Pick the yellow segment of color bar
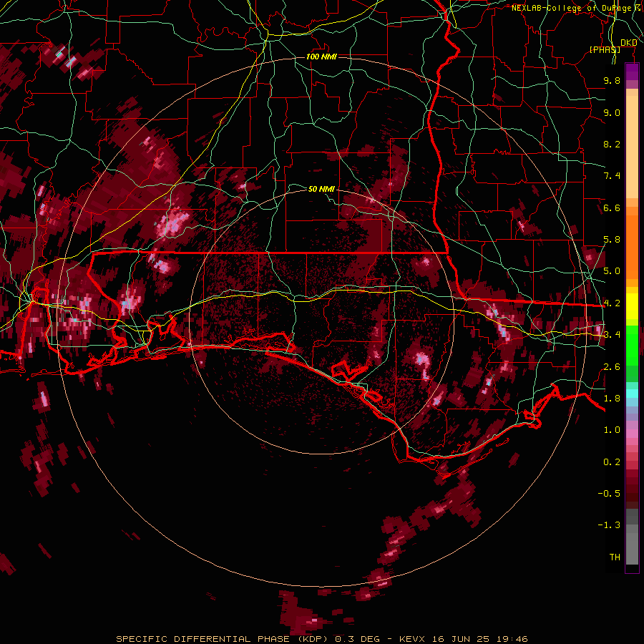 click(x=632, y=306)
